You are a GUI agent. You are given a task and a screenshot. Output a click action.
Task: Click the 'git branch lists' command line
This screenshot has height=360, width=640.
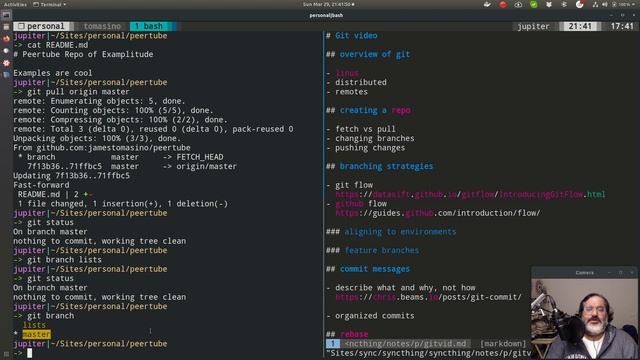(64, 260)
